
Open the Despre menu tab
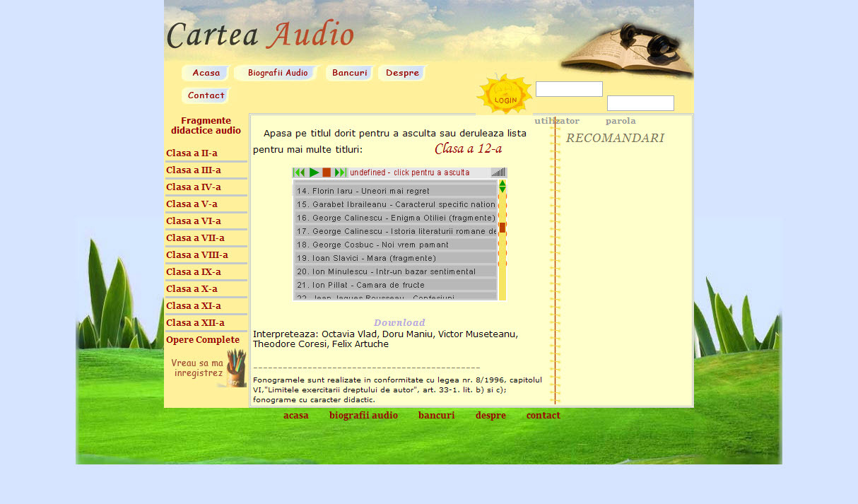tap(402, 73)
